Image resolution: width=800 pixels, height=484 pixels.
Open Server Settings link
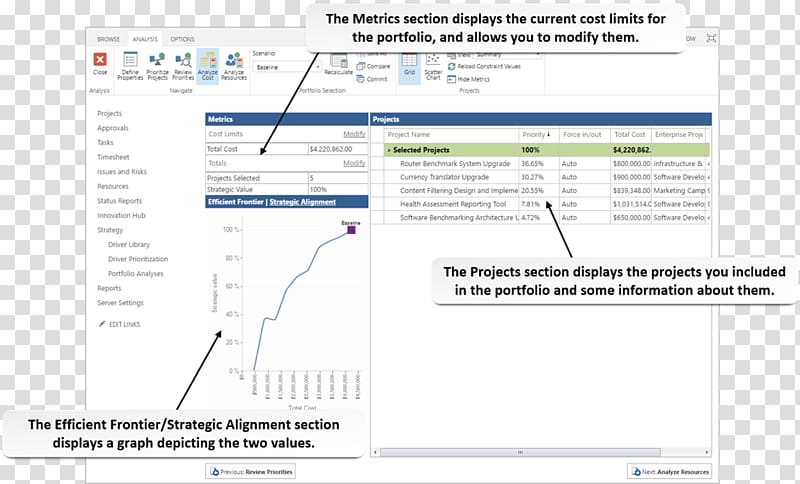pyautogui.click(x=120, y=302)
